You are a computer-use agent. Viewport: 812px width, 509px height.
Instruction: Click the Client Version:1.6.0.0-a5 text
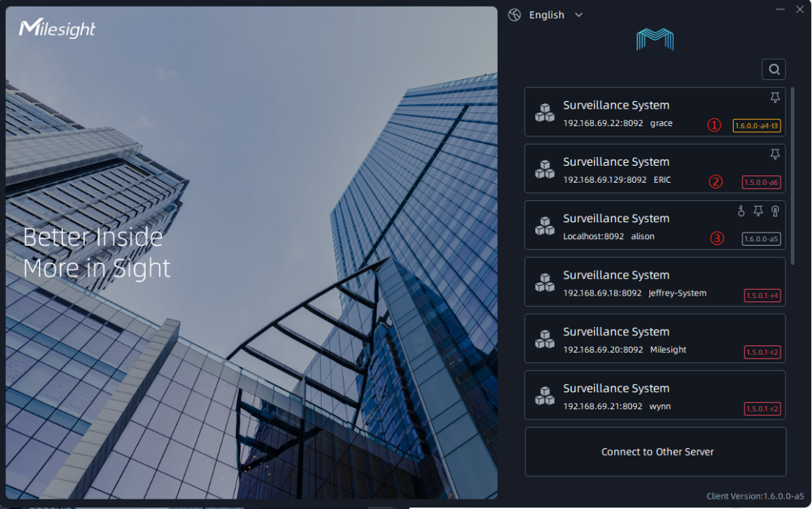coord(755,496)
